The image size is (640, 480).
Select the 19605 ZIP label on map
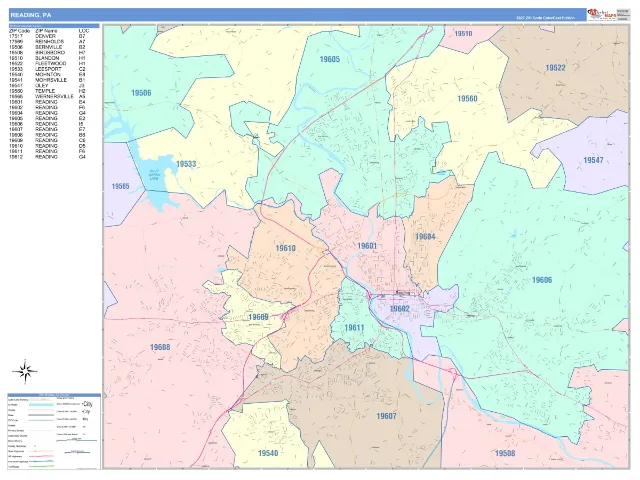(329, 60)
